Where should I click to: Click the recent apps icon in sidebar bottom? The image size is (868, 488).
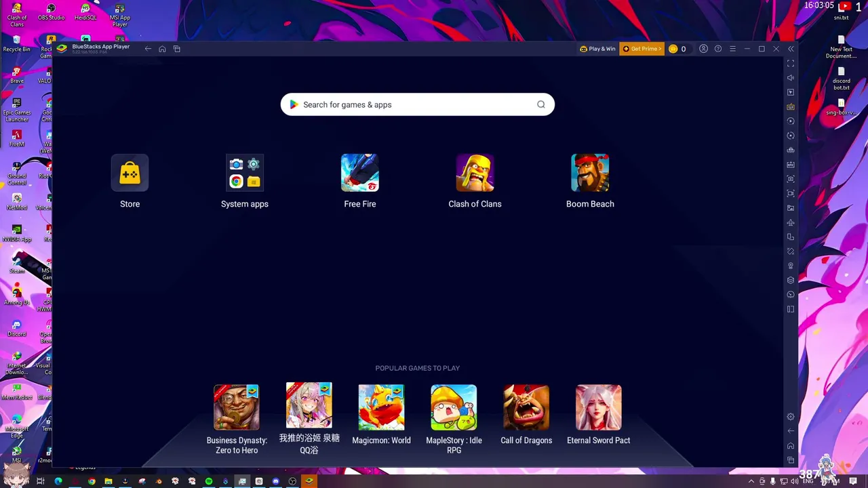point(791,460)
